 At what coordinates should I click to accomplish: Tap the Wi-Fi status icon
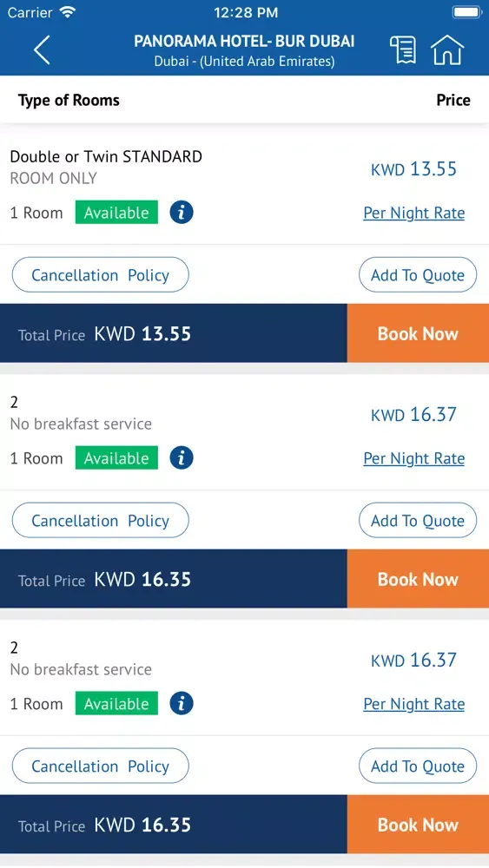(68, 12)
